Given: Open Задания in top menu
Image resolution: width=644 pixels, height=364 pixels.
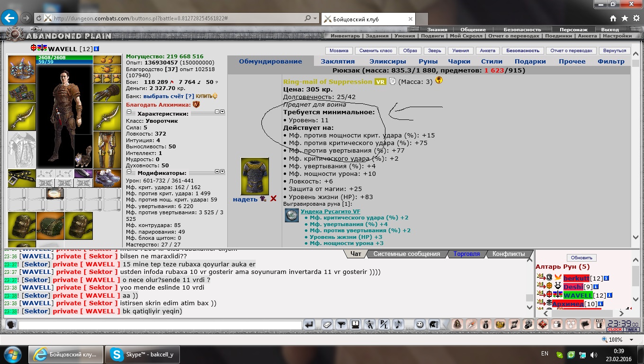Looking at the screenshot, I should (x=377, y=36).
